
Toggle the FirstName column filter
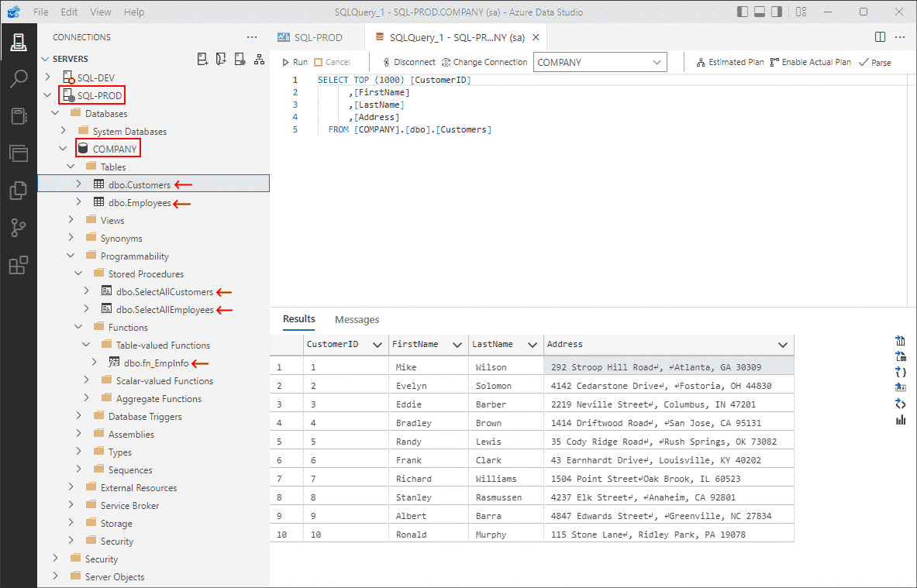click(x=459, y=344)
